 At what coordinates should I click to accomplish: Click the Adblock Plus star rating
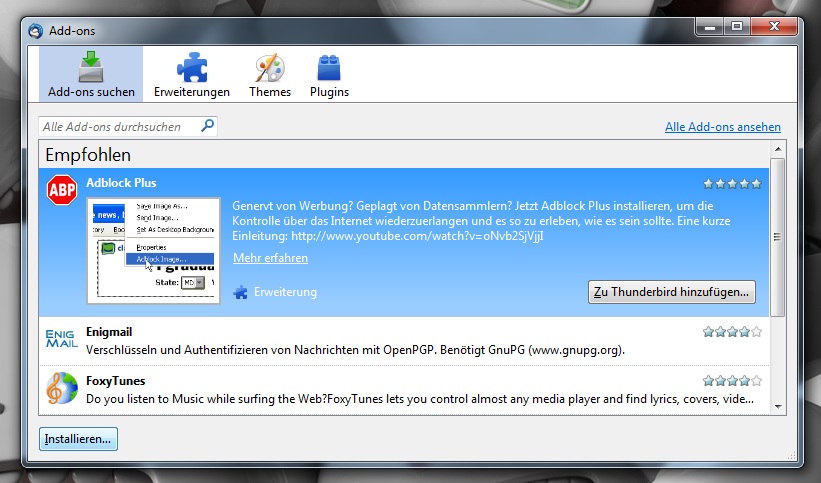click(x=732, y=183)
